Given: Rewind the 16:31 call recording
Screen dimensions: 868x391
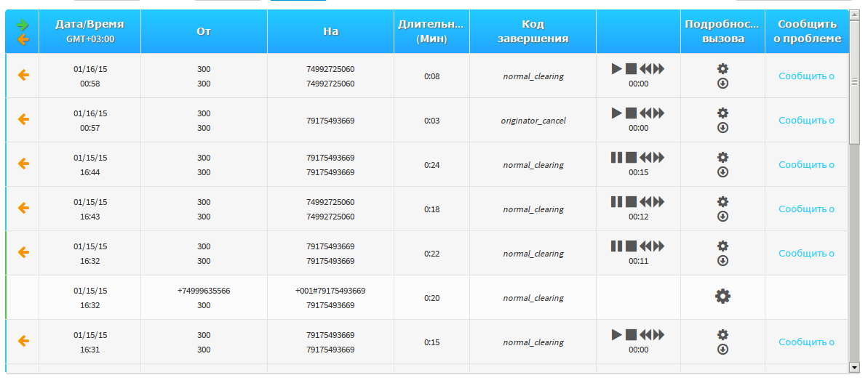Looking at the screenshot, I should 645,334.
